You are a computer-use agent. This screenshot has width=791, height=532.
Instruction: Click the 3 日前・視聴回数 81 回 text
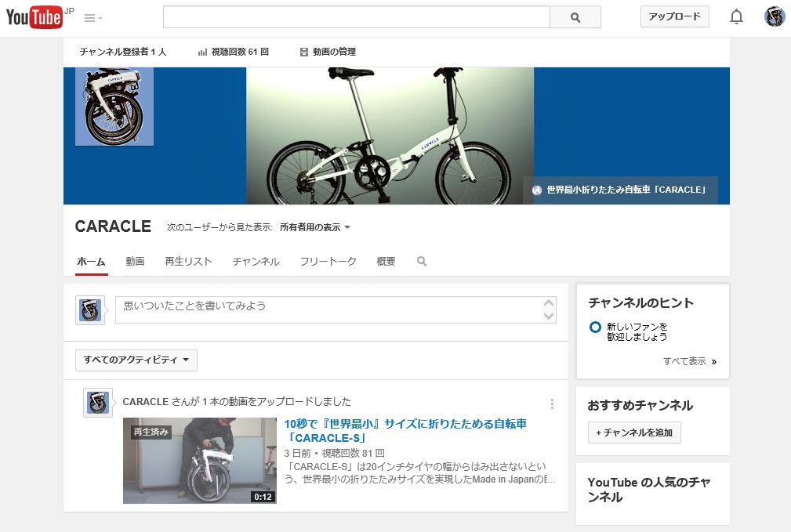335,453
